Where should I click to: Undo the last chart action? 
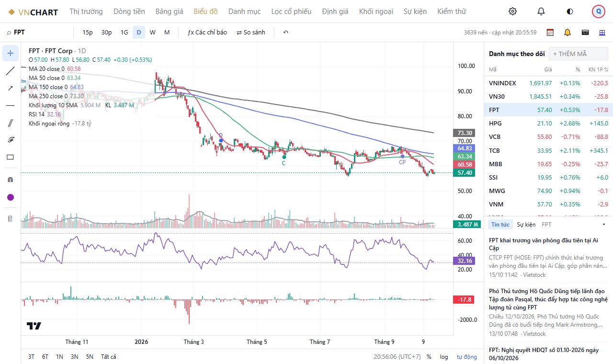286,33
